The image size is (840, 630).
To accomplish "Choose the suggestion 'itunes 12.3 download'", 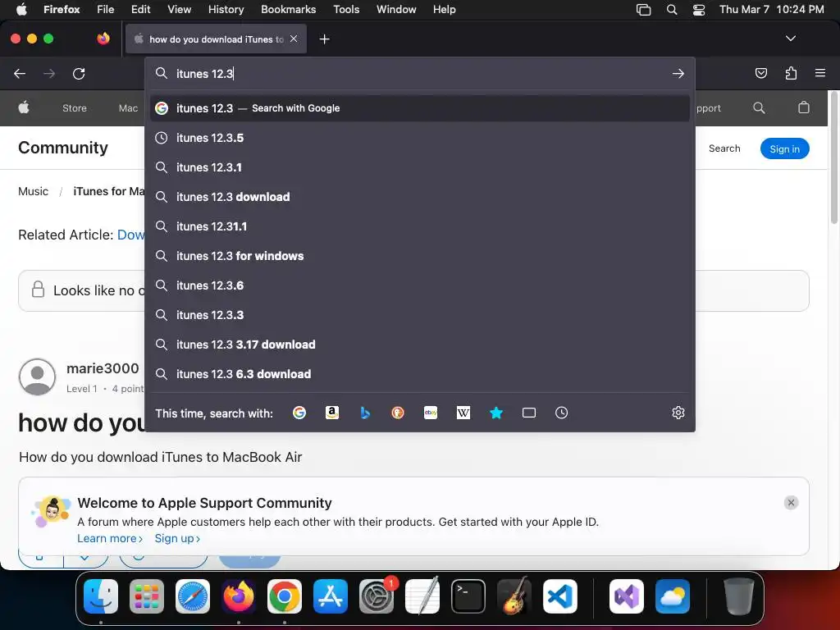I will coord(419,197).
